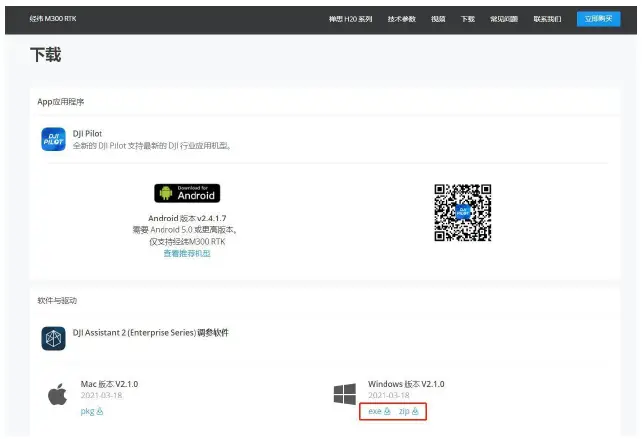Click the DJI Assistant 2 software icon
Image resolution: width=643 pixels, height=439 pixels.
click(x=53, y=339)
